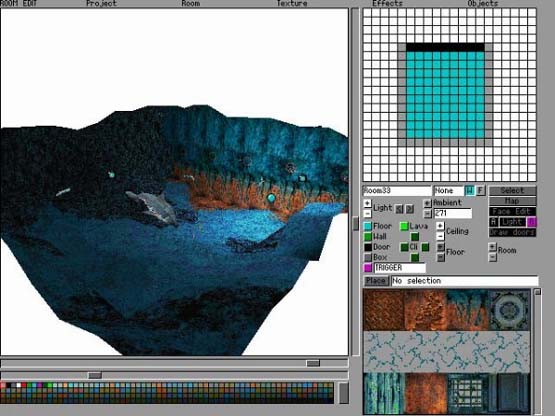Click the Select button
Image resolution: width=555 pixels, height=416 pixels.
tap(512, 190)
